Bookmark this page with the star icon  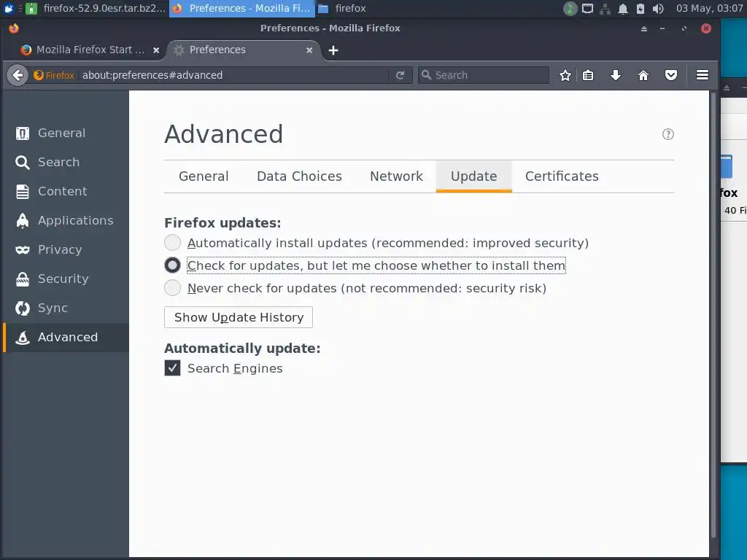(x=565, y=75)
